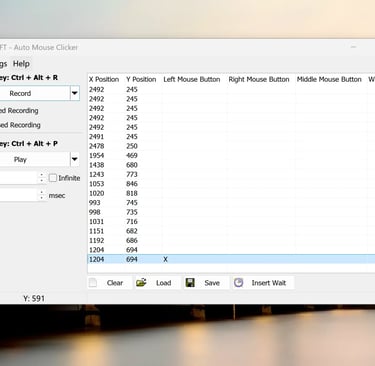Viewport: 375px width, 366px height.
Task: Click the Left Mouse Button column header
Action: [x=192, y=79]
